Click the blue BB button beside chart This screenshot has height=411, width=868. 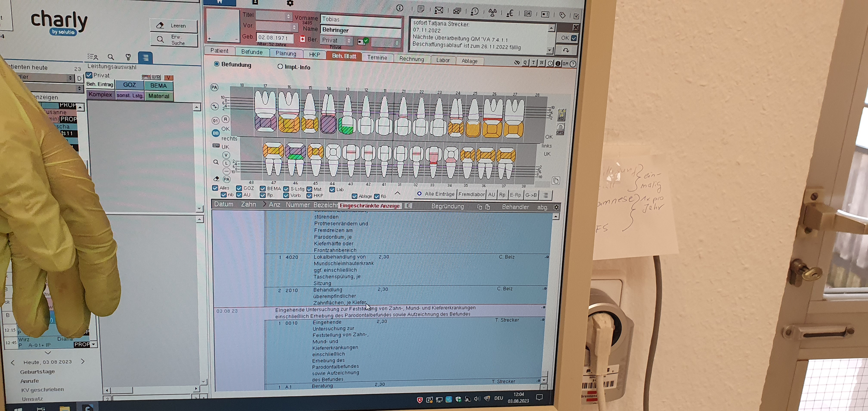[x=216, y=133]
